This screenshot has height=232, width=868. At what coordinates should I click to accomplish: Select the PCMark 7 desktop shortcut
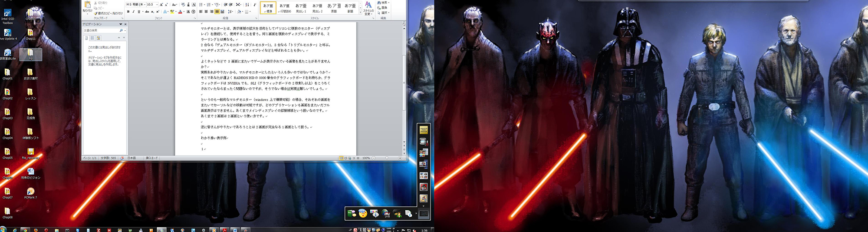point(30,193)
